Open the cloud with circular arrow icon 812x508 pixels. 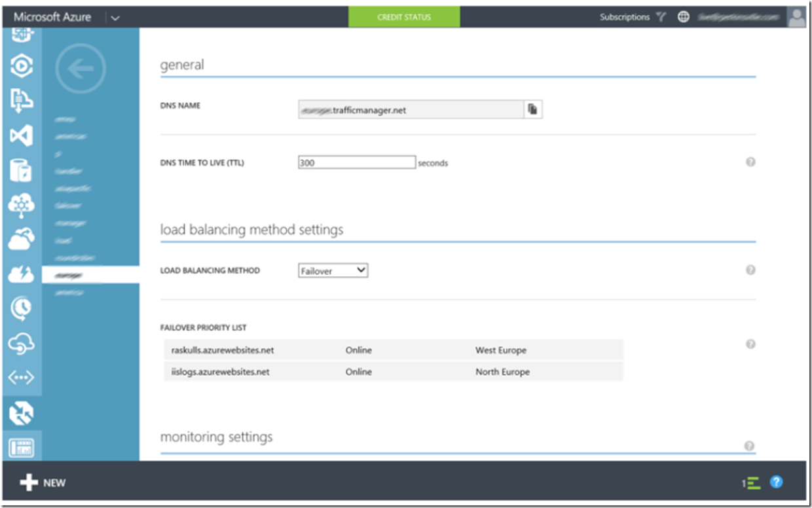tap(21, 343)
